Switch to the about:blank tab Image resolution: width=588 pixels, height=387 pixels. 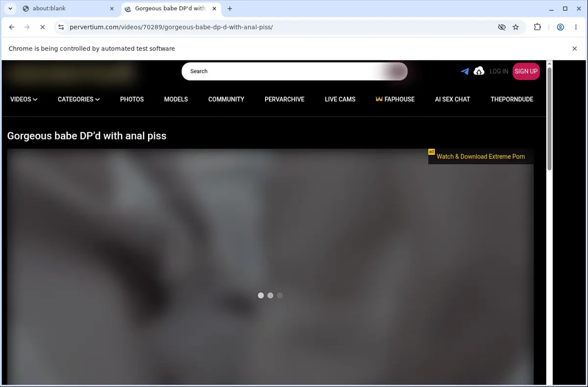coord(68,8)
